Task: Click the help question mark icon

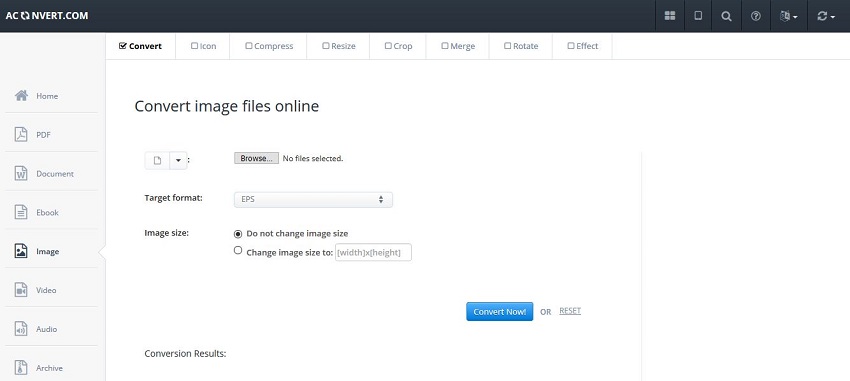Action: [x=756, y=16]
